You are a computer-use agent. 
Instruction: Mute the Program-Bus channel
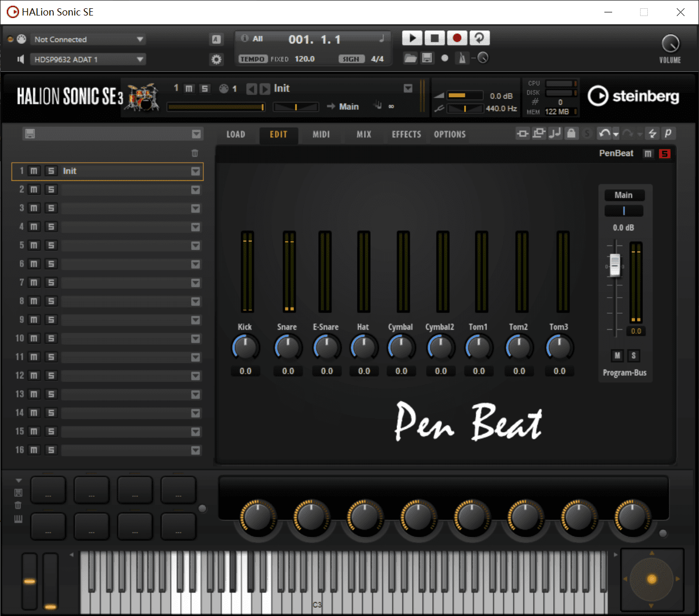pyautogui.click(x=617, y=356)
